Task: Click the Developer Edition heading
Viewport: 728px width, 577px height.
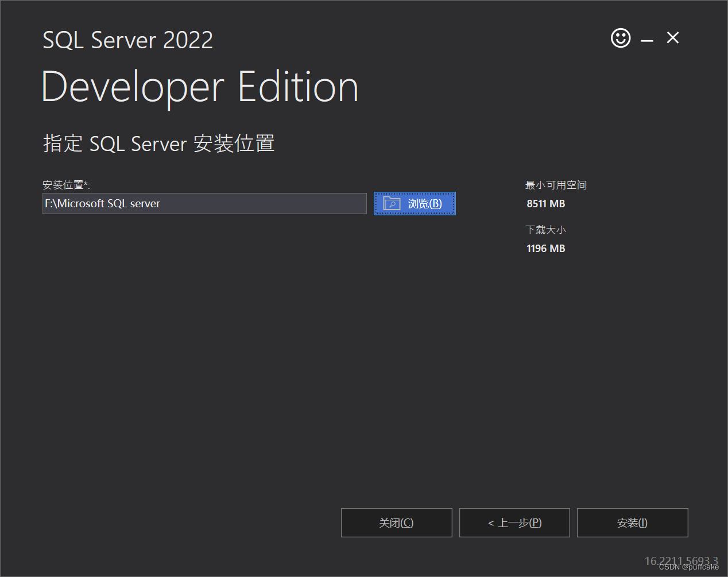Action: click(x=200, y=87)
